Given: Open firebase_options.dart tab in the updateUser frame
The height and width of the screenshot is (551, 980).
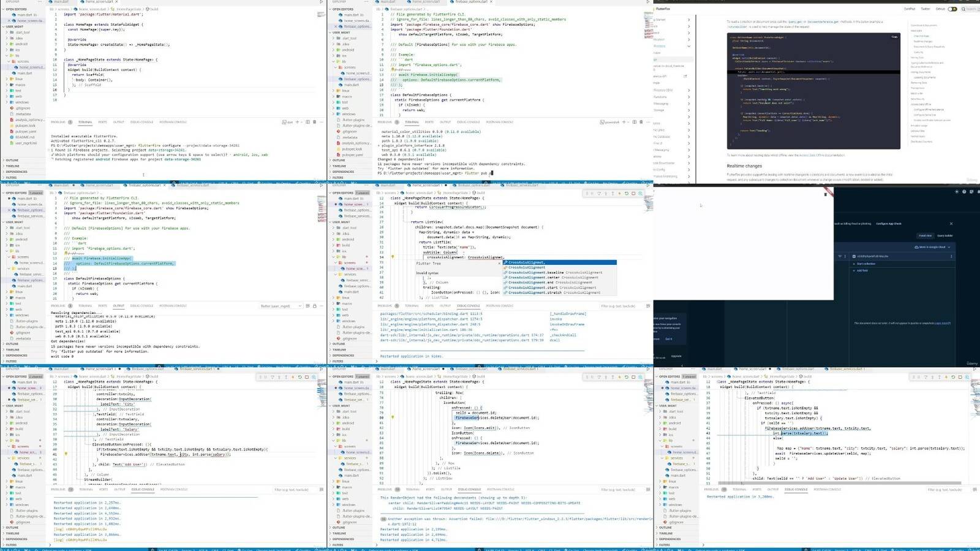Looking at the screenshot, I should click(x=797, y=369).
